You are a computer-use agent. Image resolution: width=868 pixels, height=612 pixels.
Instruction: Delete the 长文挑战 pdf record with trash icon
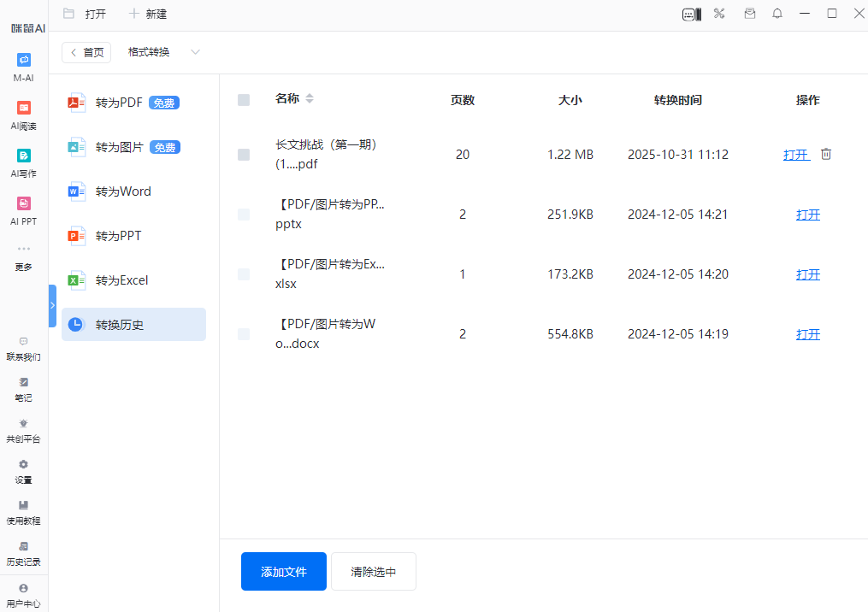826,155
